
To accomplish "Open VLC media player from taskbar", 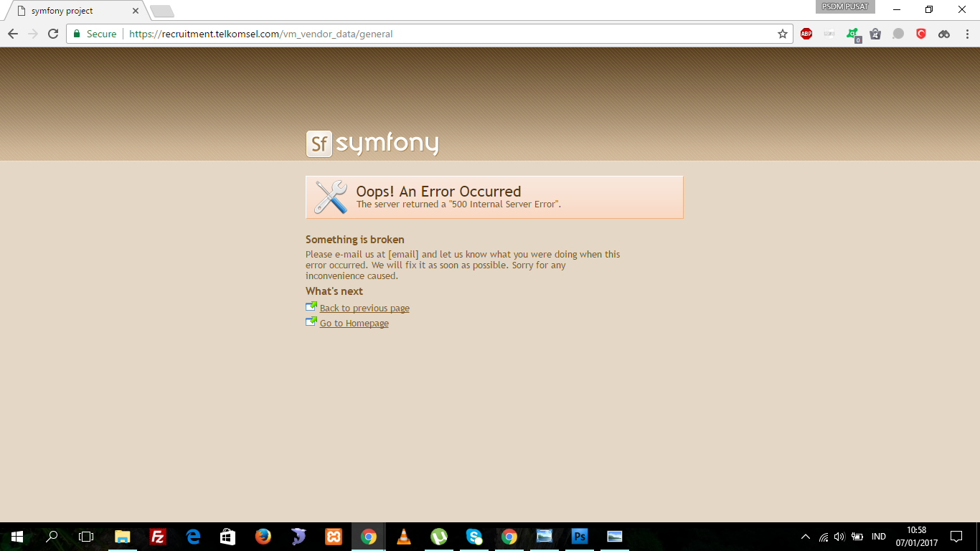I will pyautogui.click(x=404, y=537).
